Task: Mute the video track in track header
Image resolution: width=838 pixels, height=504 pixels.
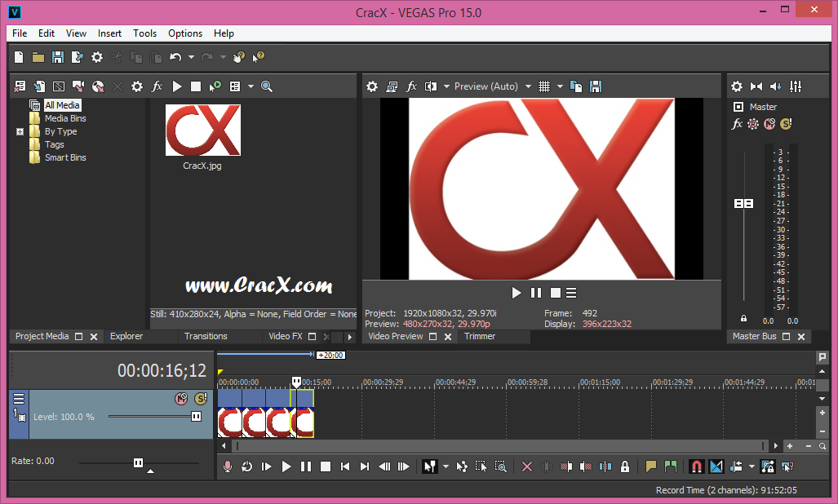Action: 181,398
